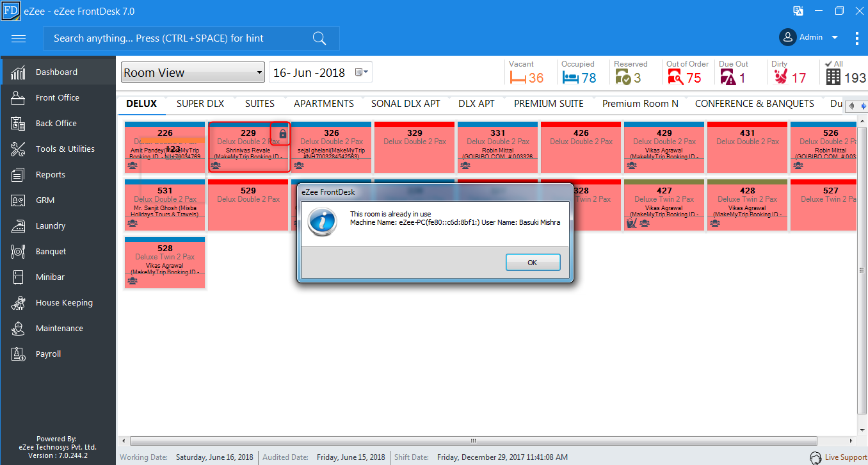Click the Laundry iron icon
The width and height of the screenshot is (868, 465).
tap(18, 225)
